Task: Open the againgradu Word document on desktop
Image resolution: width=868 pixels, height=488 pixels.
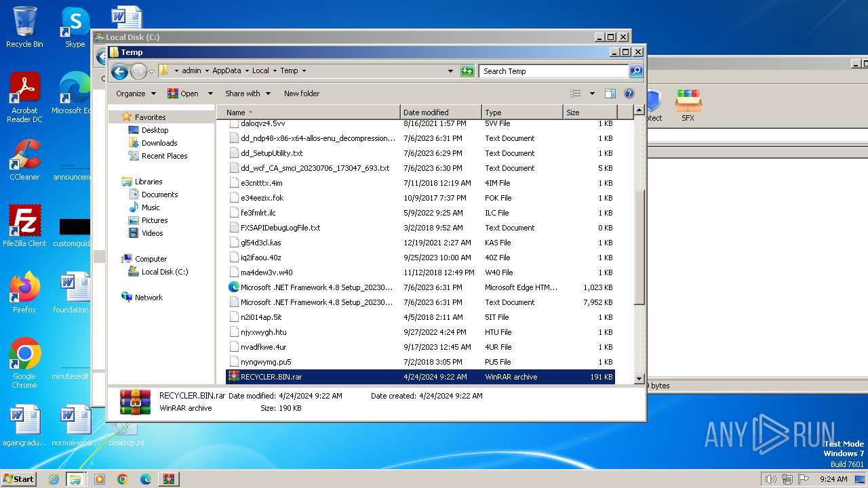Action: pyautogui.click(x=24, y=425)
